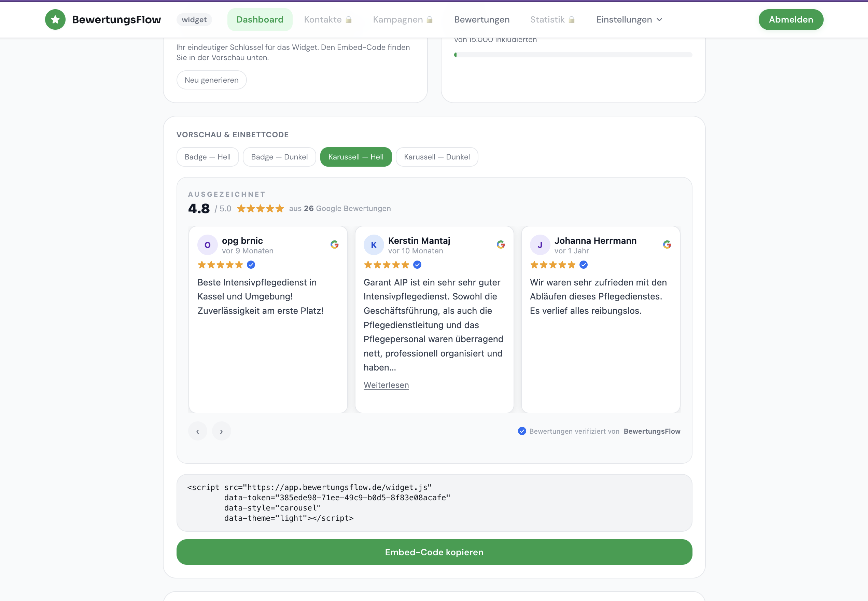Select the Badge — Dunkel preview style
The image size is (868, 601).
(x=279, y=157)
